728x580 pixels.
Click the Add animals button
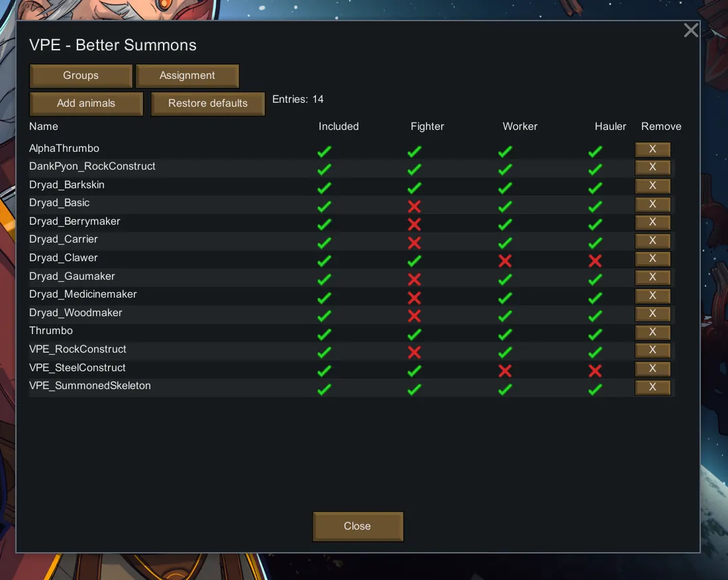click(86, 103)
